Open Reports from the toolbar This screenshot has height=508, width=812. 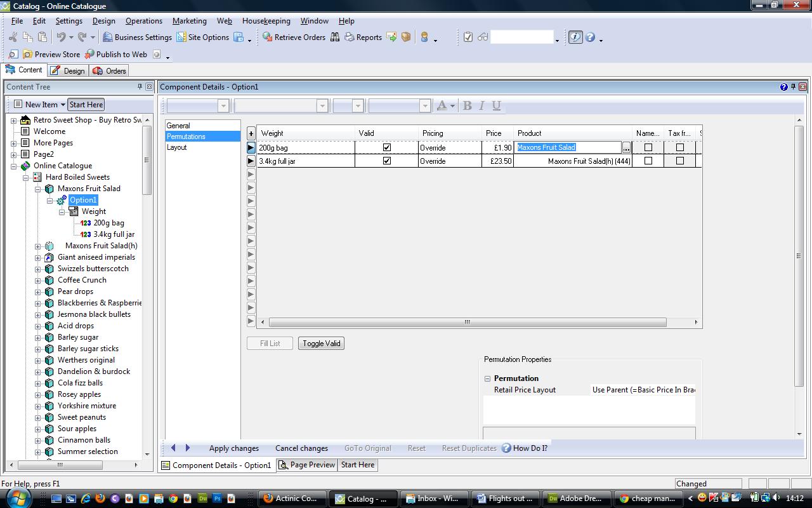tap(363, 37)
